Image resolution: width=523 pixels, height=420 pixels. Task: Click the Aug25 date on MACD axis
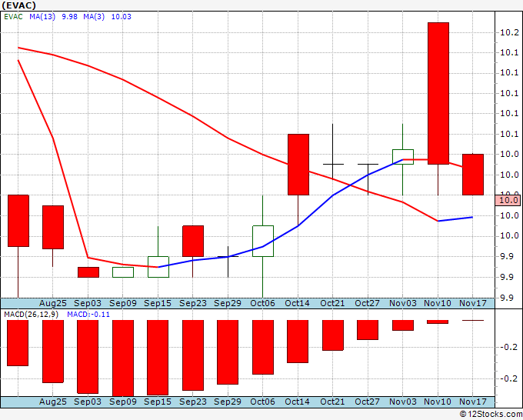pos(53,402)
